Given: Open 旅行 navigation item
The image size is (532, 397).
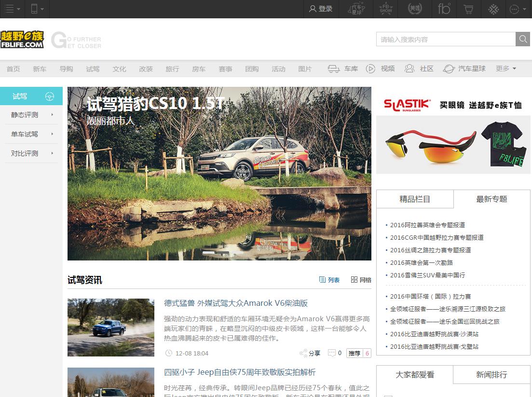Looking at the screenshot, I should click(x=172, y=69).
